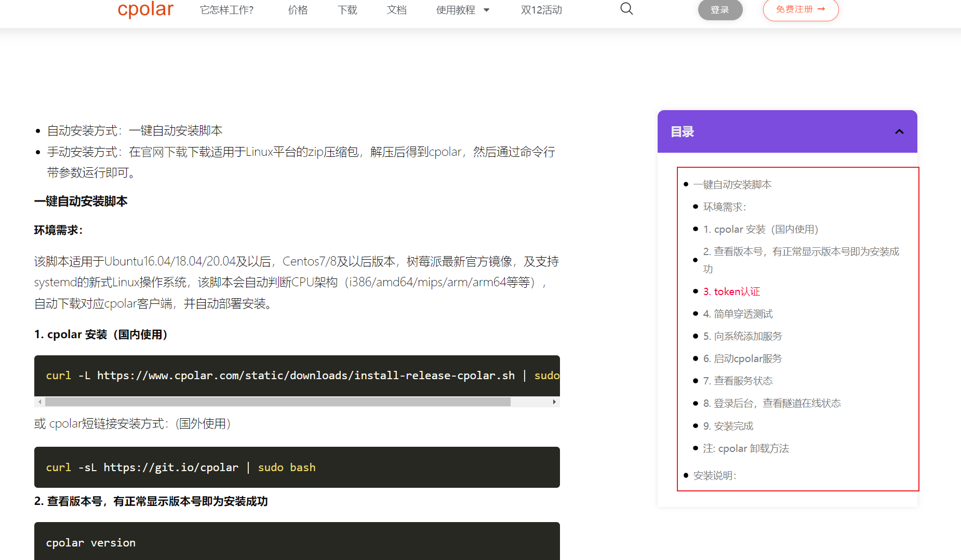
Task: Open the 它怎样工作? menu item
Action: point(227,10)
